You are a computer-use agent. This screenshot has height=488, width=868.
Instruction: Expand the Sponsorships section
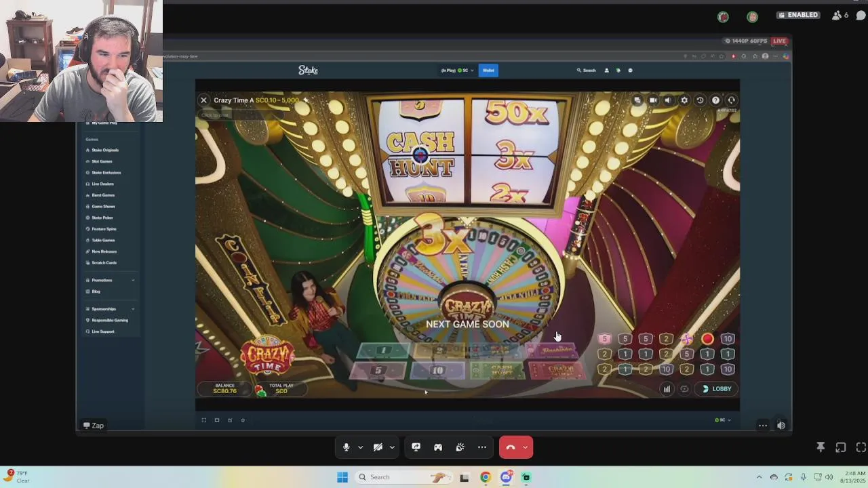tap(110, 309)
